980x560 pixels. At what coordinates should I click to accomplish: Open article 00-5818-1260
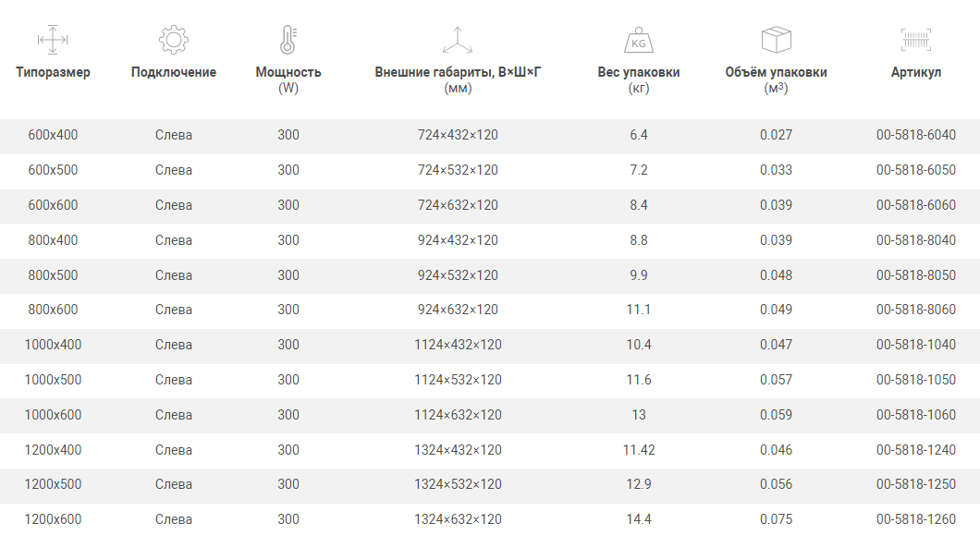coord(916,519)
